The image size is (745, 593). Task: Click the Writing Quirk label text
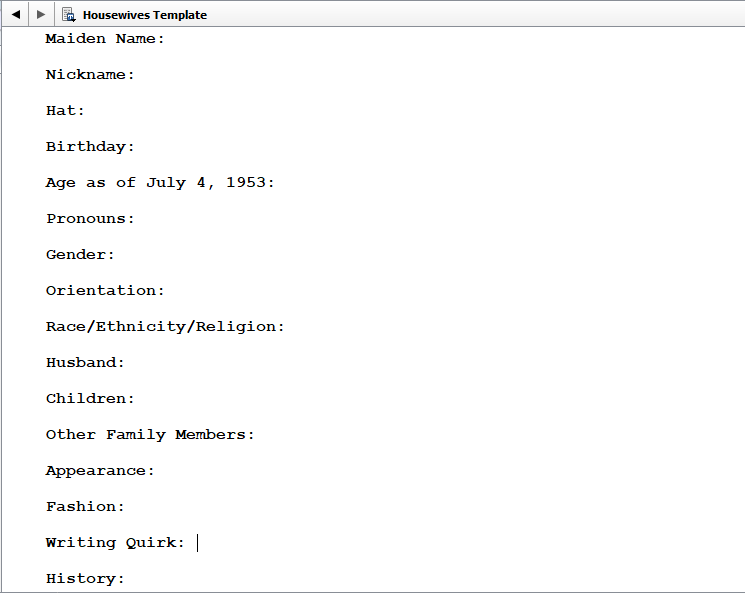(115, 543)
